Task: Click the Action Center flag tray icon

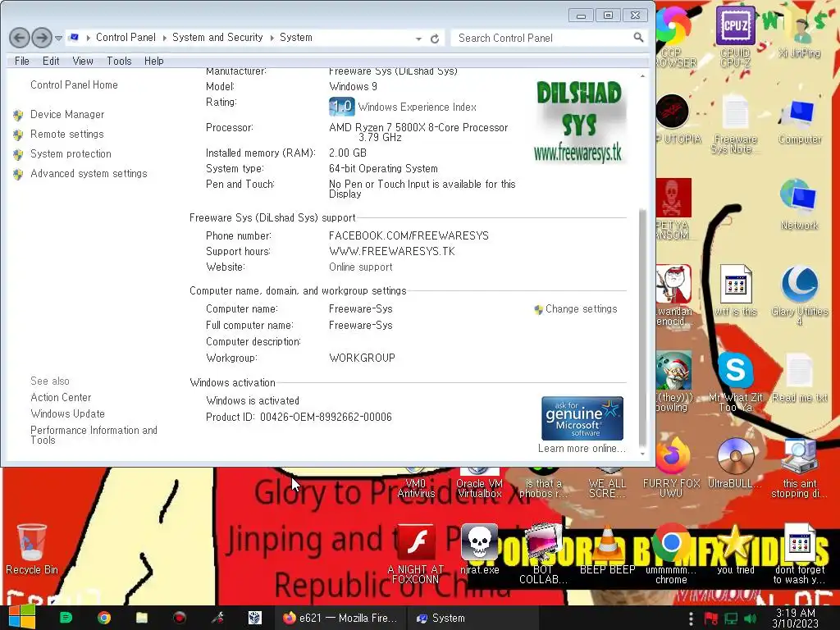Action: [711, 619]
